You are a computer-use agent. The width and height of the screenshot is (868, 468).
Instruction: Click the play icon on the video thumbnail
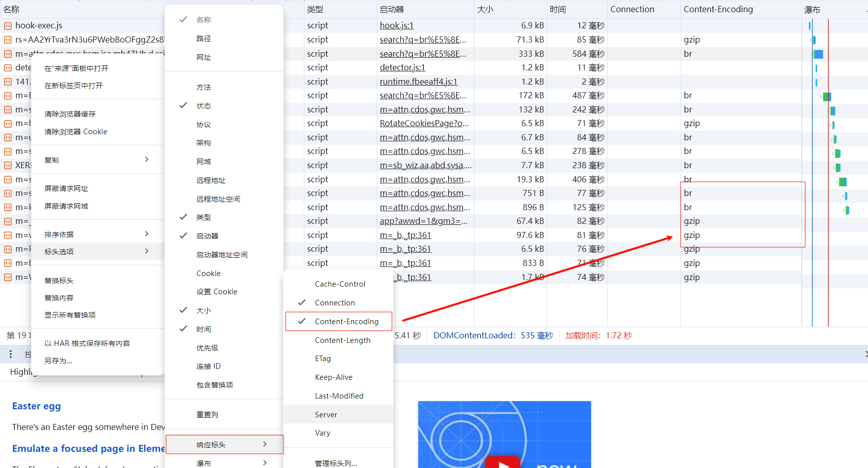click(x=503, y=463)
